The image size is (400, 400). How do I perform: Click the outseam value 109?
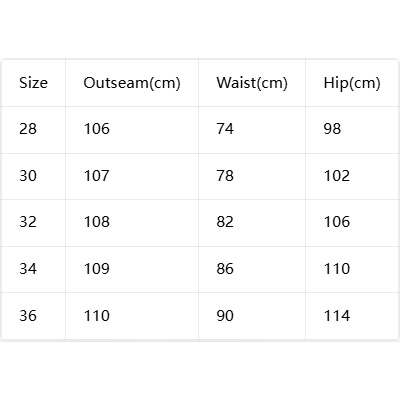tap(97, 269)
